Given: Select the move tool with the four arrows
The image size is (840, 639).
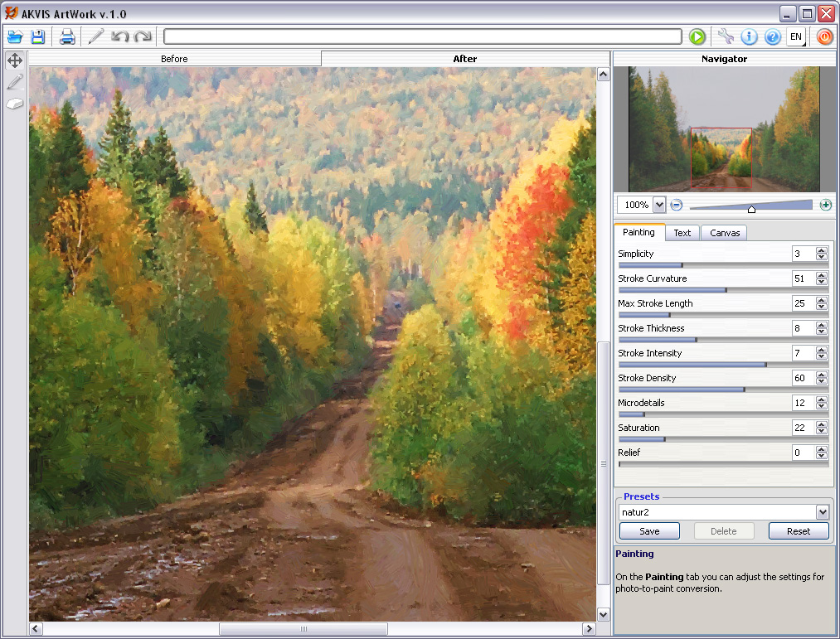Looking at the screenshot, I should tap(15, 61).
